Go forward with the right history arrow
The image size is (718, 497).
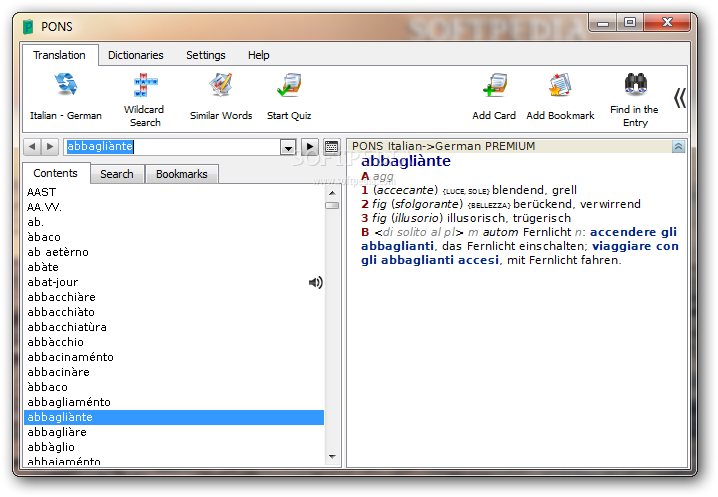pyautogui.click(x=50, y=147)
